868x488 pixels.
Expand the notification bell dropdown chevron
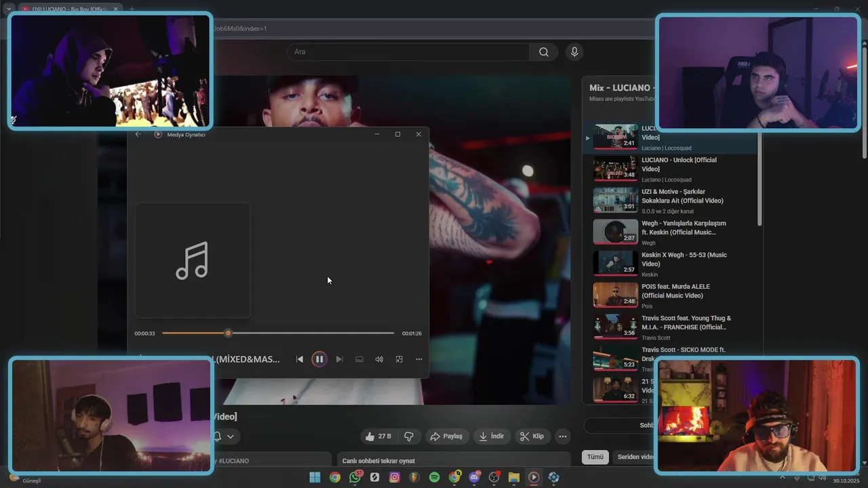(231, 436)
